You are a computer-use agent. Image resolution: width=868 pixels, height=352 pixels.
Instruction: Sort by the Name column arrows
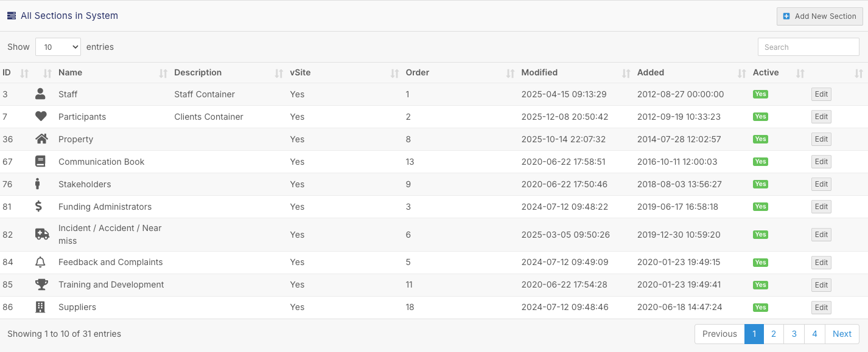click(163, 73)
